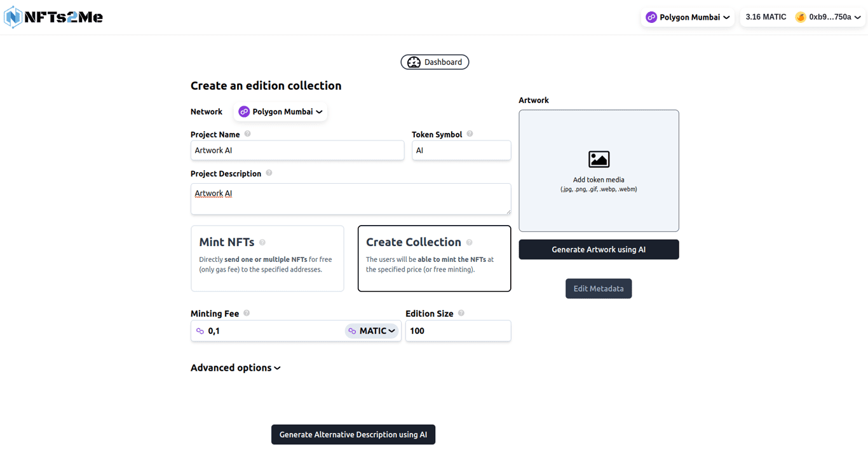Click help icon beside Minting Fee
This screenshot has height=466, width=868.
pyautogui.click(x=247, y=313)
